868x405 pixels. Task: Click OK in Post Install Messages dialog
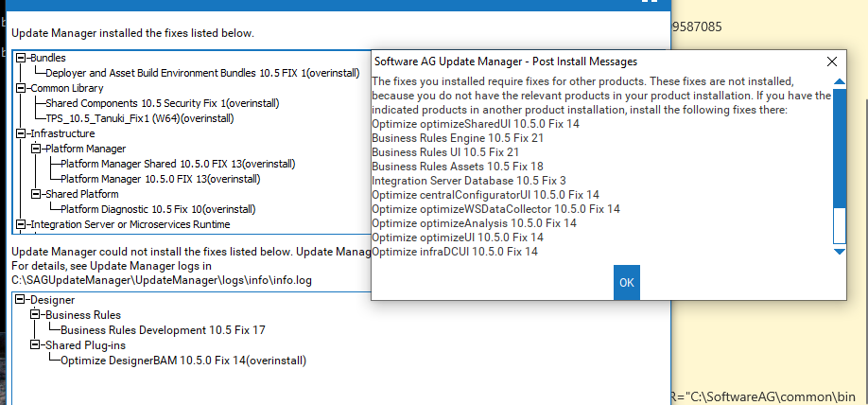(x=627, y=283)
